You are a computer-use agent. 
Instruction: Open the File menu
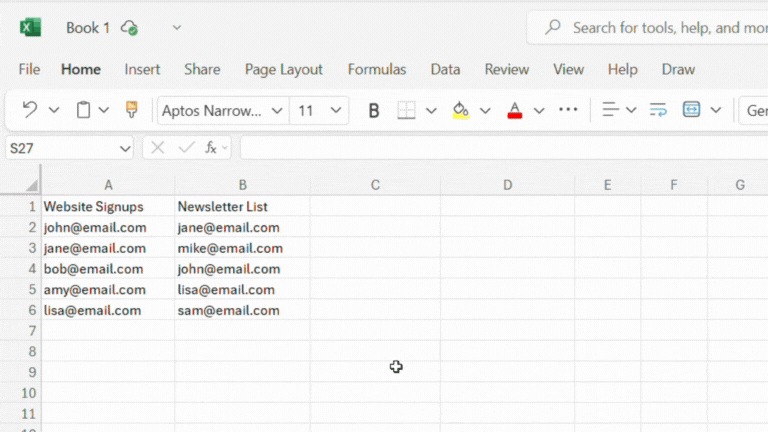tap(29, 70)
